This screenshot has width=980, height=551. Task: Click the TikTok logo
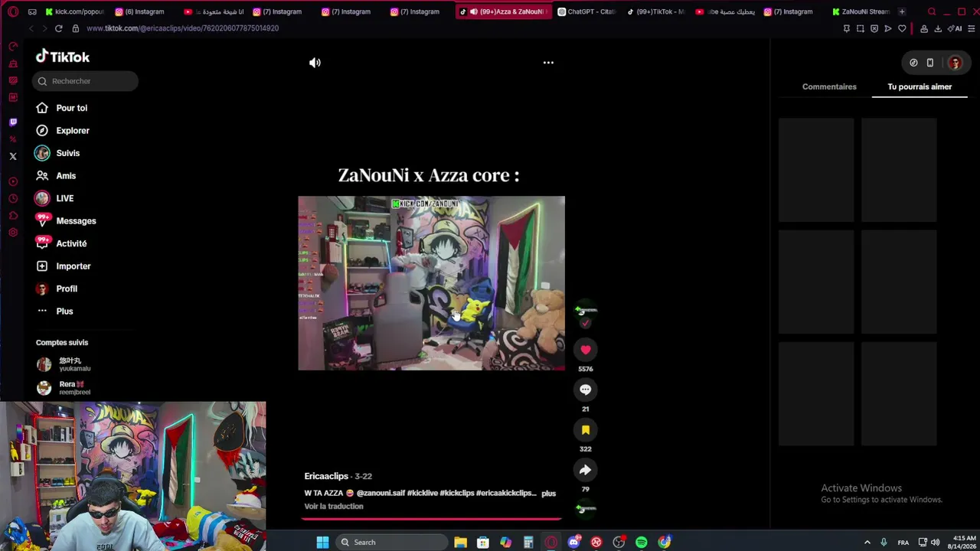click(x=63, y=57)
